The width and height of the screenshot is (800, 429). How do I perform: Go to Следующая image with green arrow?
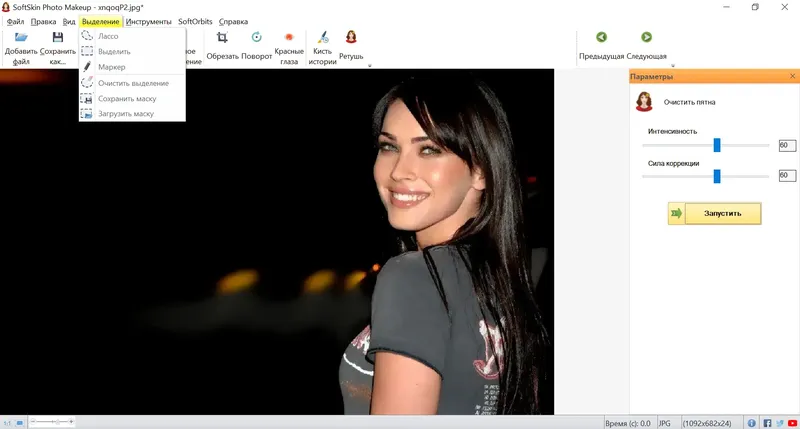tap(646, 37)
